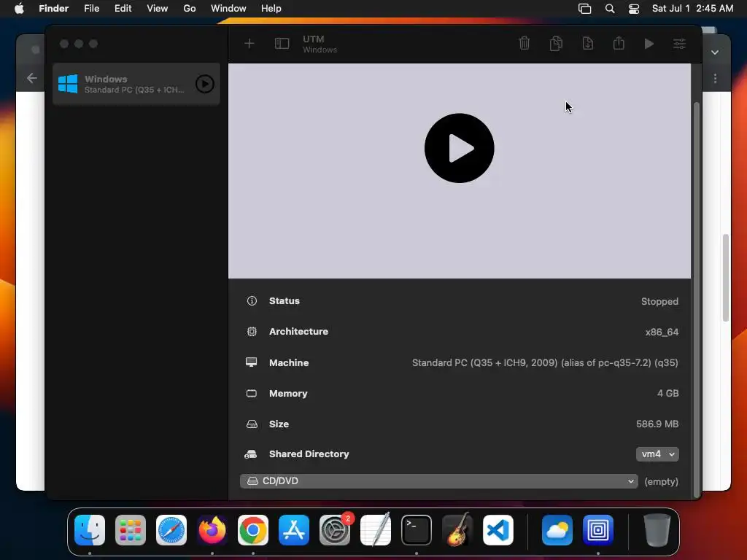Screen dimensions: 747x560
Task: Open the Finder menu
Action: coord(54,8)
